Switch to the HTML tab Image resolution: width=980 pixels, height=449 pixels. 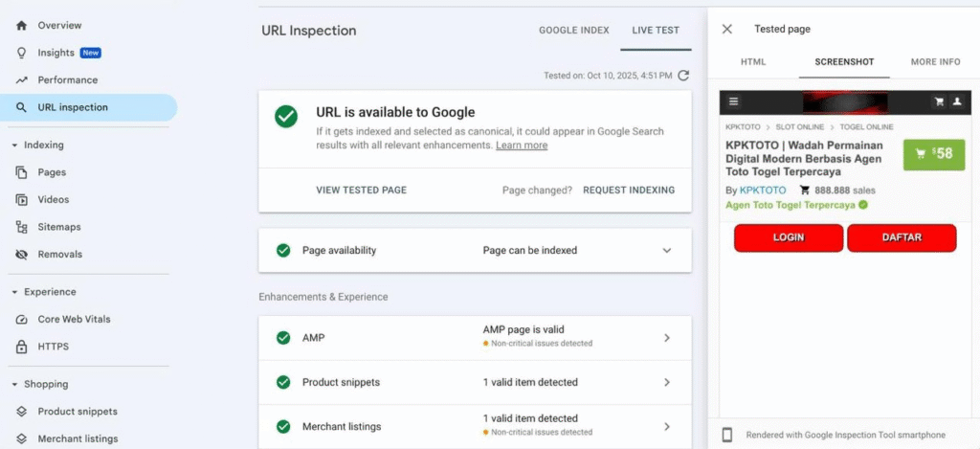click(753, 62)
